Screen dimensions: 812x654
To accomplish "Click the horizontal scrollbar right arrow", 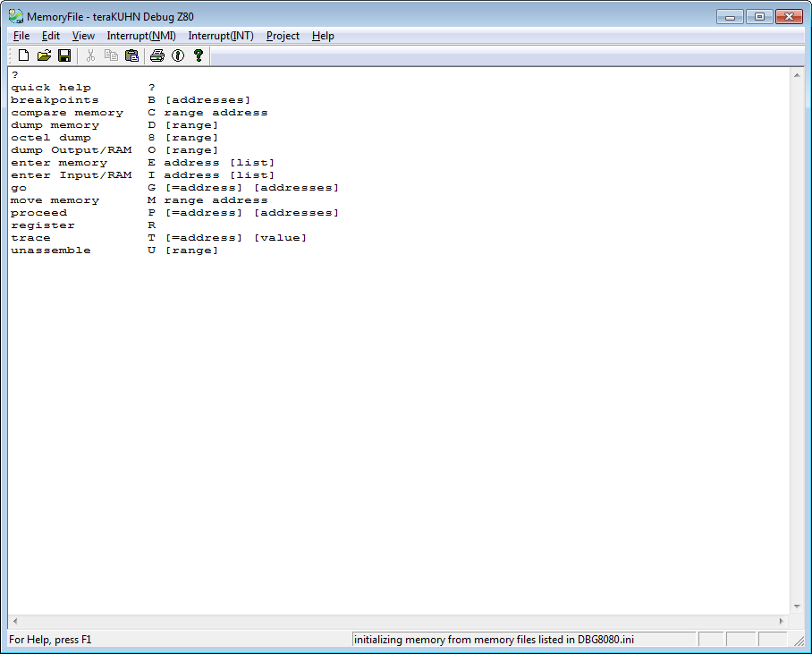I will 781,621.
